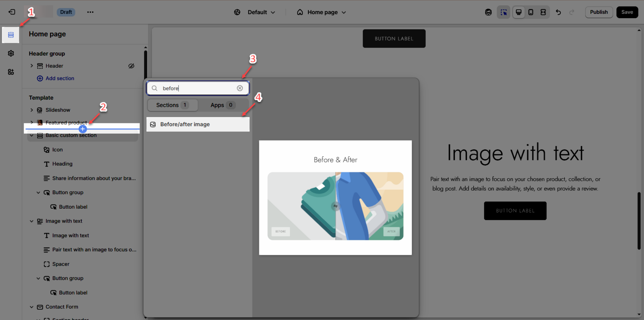Open theme settings gear icon
The height and width of the screenshot is (320, 644).
[x=11, y=53]
